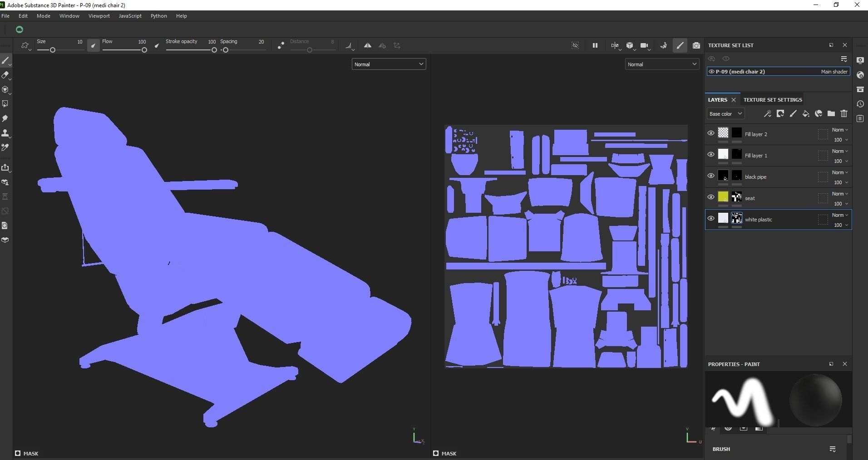Activate the painting mode brush icon
The height and width of the screenshot is (460, 868).
(680, 45)
